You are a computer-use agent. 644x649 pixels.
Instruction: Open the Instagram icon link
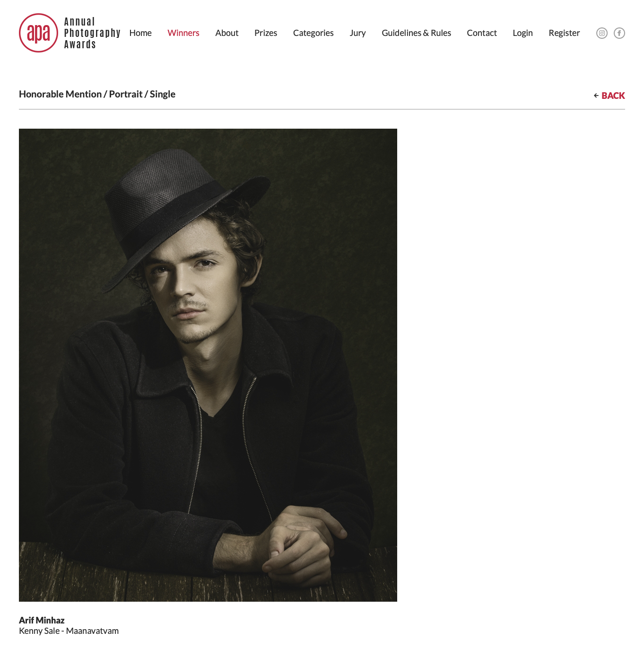[601, 33]
